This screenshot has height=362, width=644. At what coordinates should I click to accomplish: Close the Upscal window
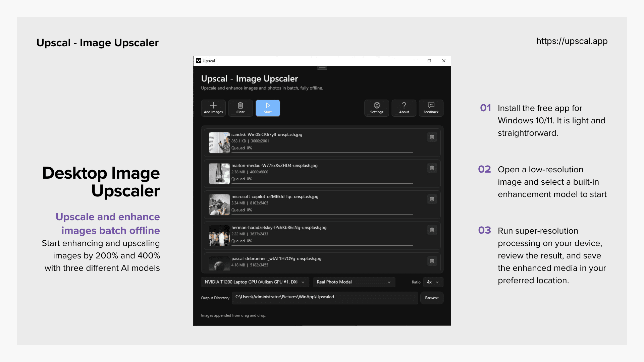coord(444,61)
